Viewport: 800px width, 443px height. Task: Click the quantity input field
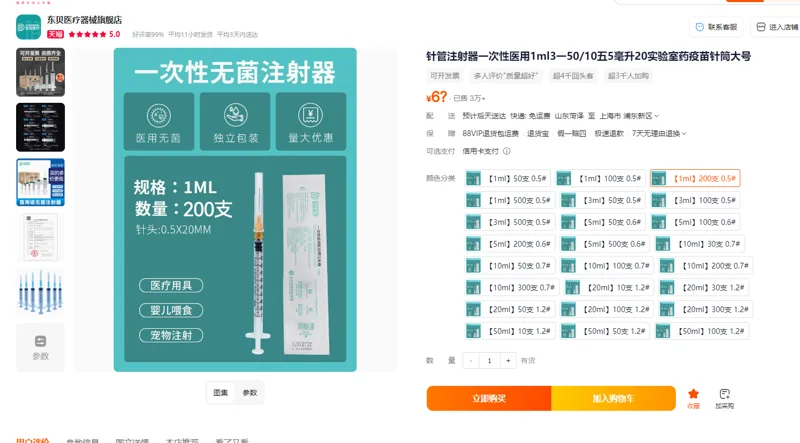tap(490, 360)
